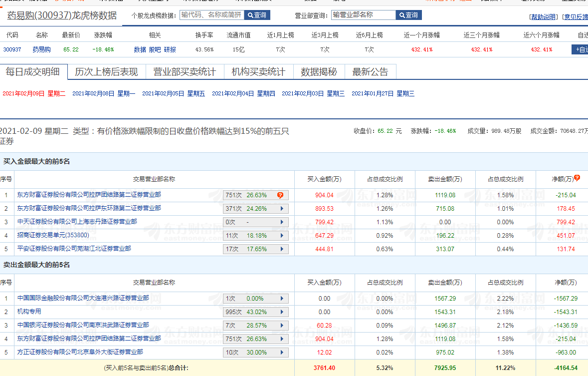Click net amount 799.42 in 净额 column
The width and height of the screenshot is (588, 376).
click(x=566, y=222)
